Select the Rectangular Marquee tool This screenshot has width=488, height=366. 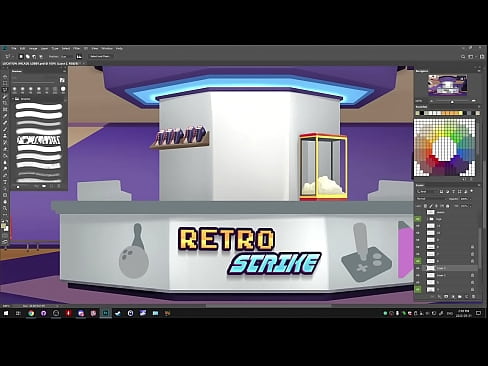coord(5,83)
